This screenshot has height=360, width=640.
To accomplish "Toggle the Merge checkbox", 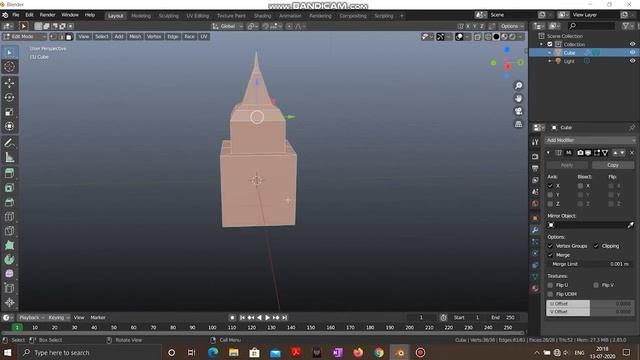I will click(x=550, y=255).
